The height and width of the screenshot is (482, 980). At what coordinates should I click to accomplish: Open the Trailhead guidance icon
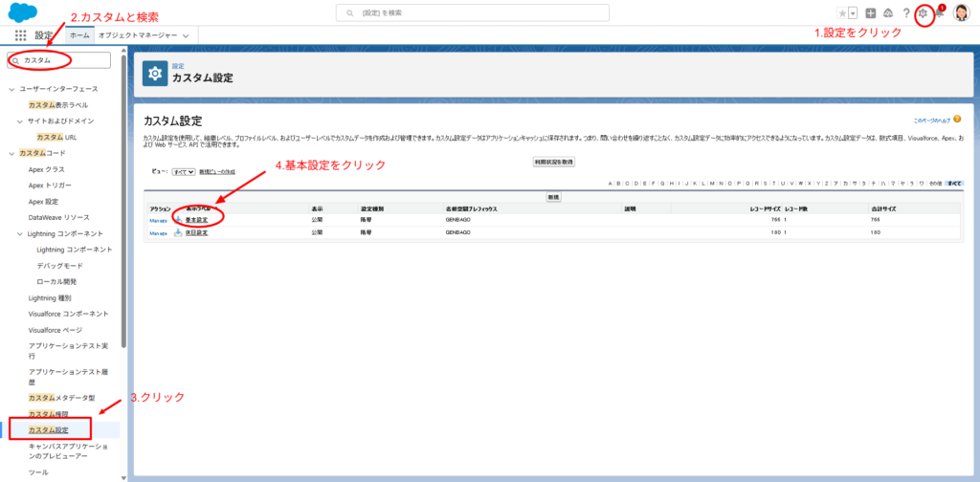click(x=888, y=13)
